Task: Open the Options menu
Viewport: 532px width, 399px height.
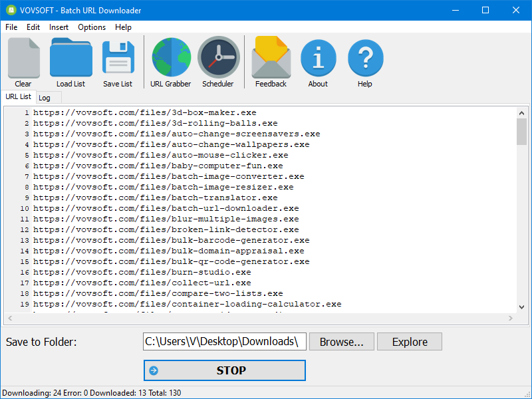Action: 92,27
